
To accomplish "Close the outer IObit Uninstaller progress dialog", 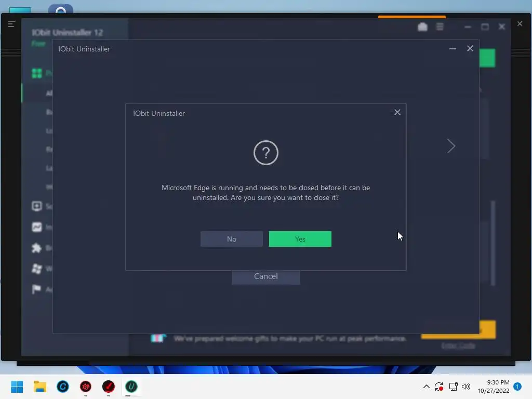I will tap(470, 48).
